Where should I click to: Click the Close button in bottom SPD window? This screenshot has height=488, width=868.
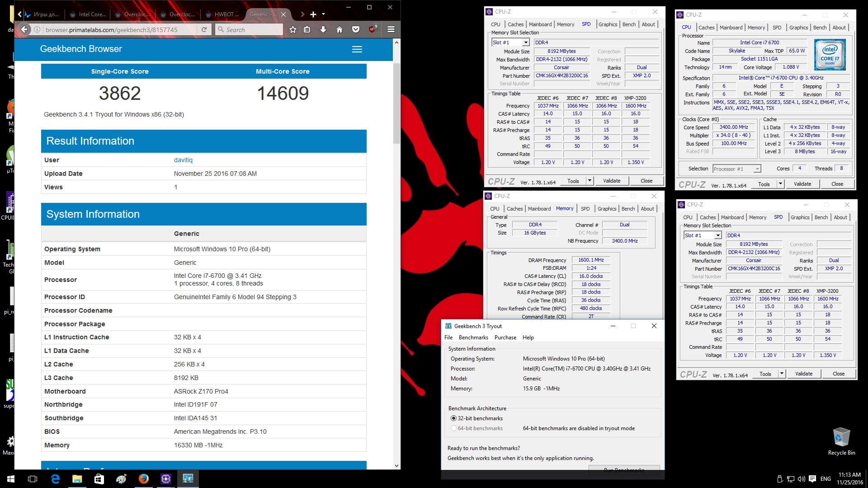839,374
